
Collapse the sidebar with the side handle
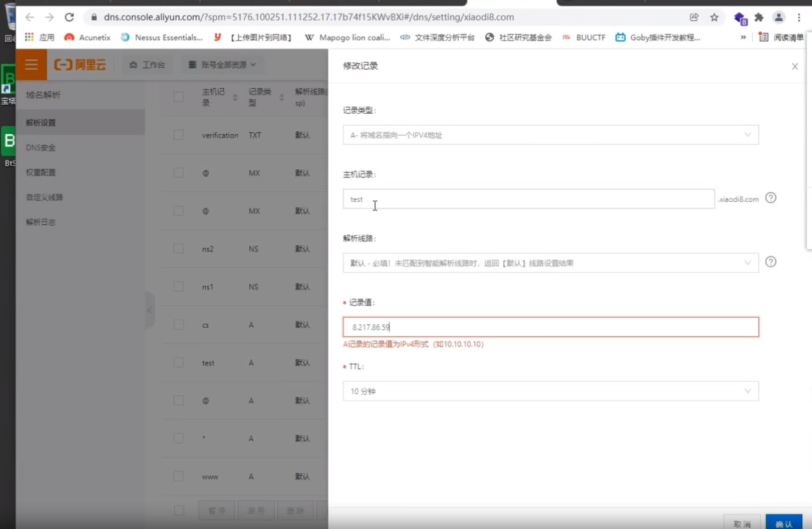point(149,310)
